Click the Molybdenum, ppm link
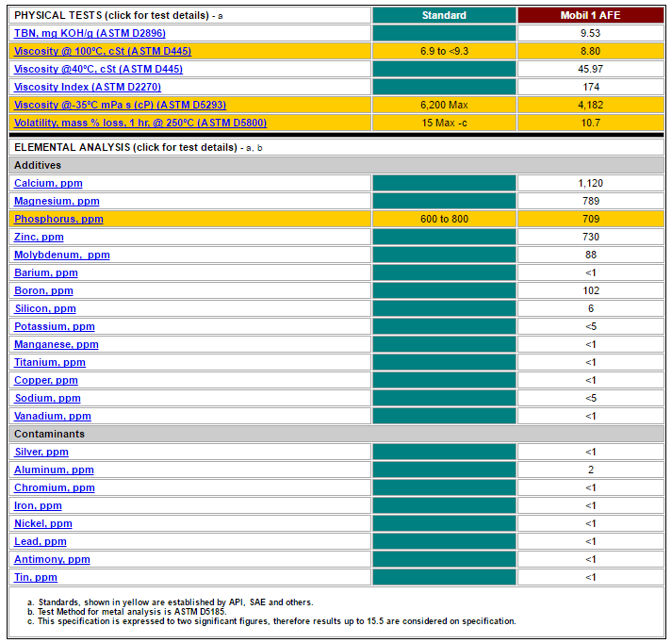The height and width of the screenshot is (643, 672). [x=61, y=255]
